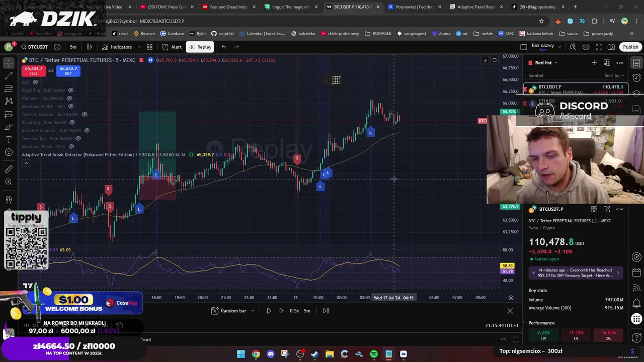This screenshot has width=644, height=362.
Task: Change the 5m chart interval
Action: [73, 47]
